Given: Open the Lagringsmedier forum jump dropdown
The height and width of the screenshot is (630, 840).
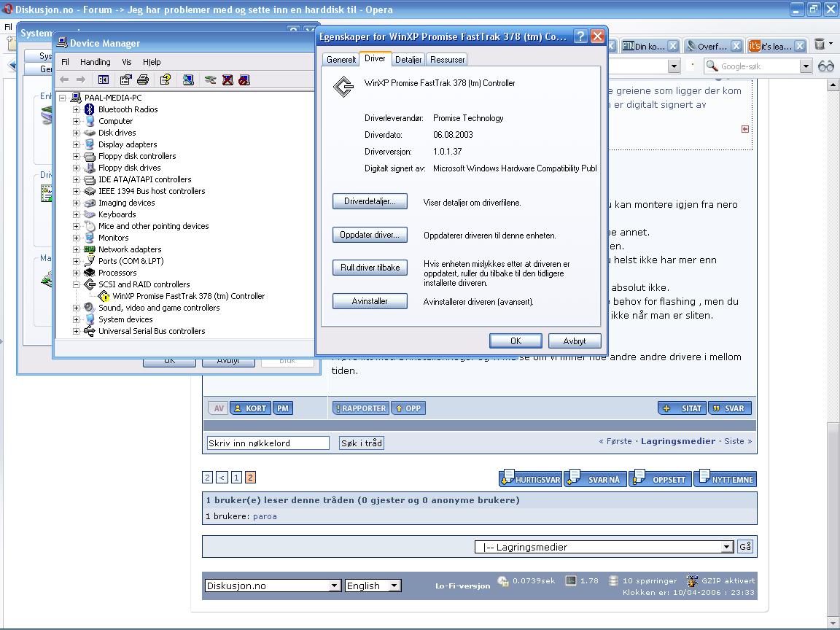Looking at the screenshot, I should point(727,547).
